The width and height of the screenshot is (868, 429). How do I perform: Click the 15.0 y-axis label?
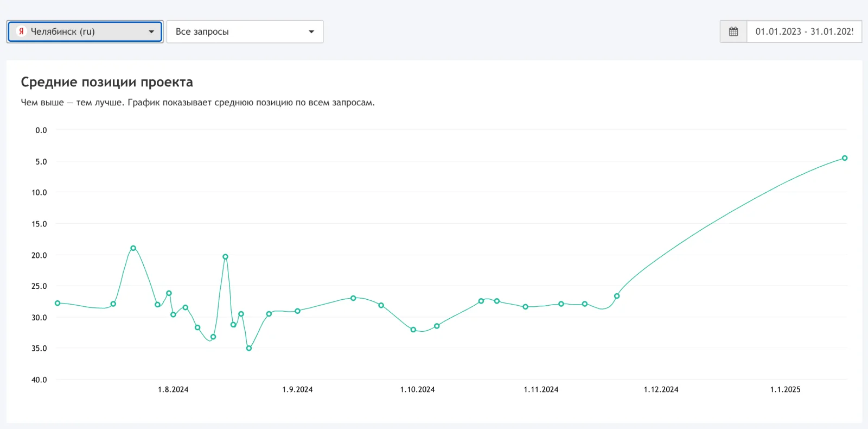pos(39,224)
